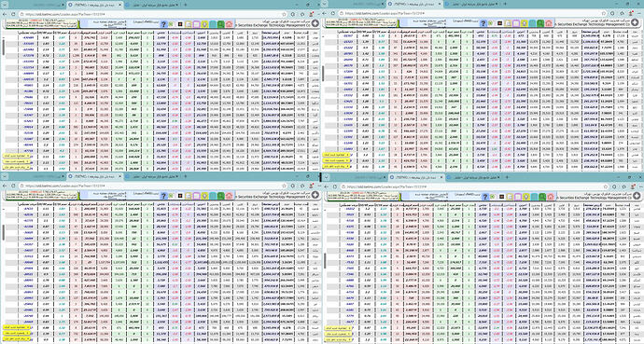
Task: Click the vertical scrollbar thumb in bottom-left window
Action: (4, 232)
